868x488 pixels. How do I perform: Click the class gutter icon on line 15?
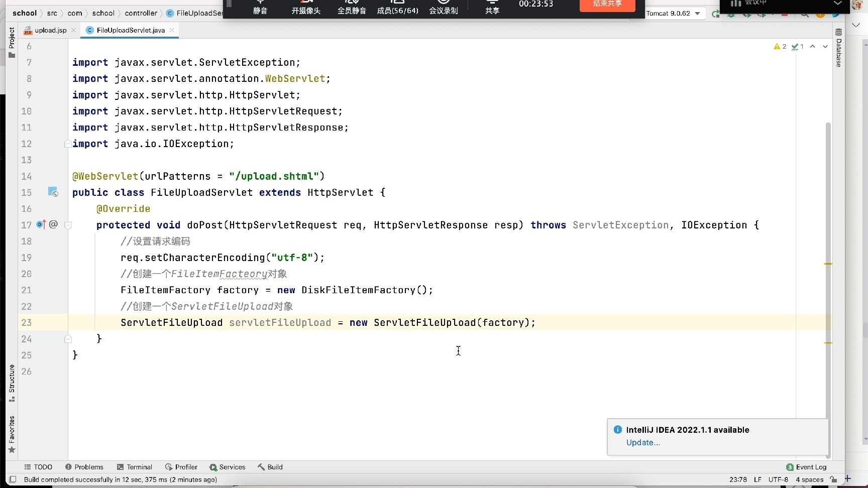pos(53,192)
